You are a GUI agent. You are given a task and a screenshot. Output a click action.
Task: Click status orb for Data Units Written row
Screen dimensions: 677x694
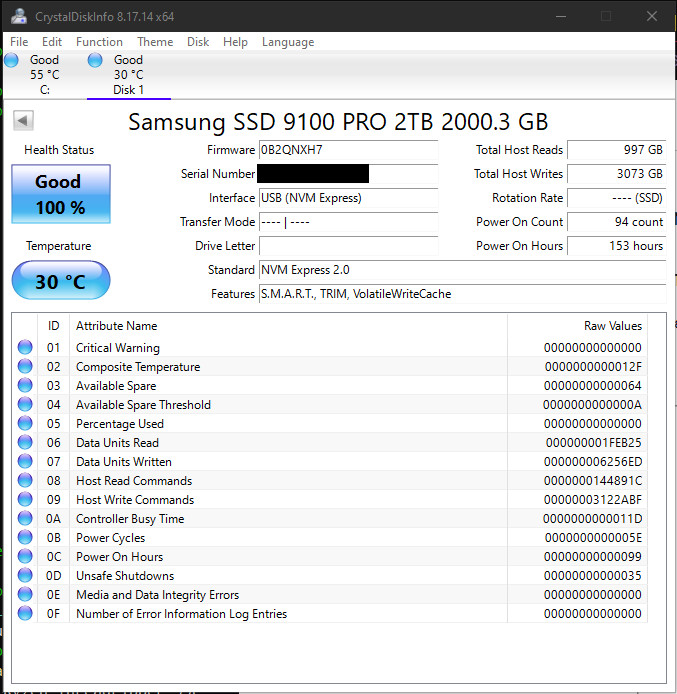[25, 461]
